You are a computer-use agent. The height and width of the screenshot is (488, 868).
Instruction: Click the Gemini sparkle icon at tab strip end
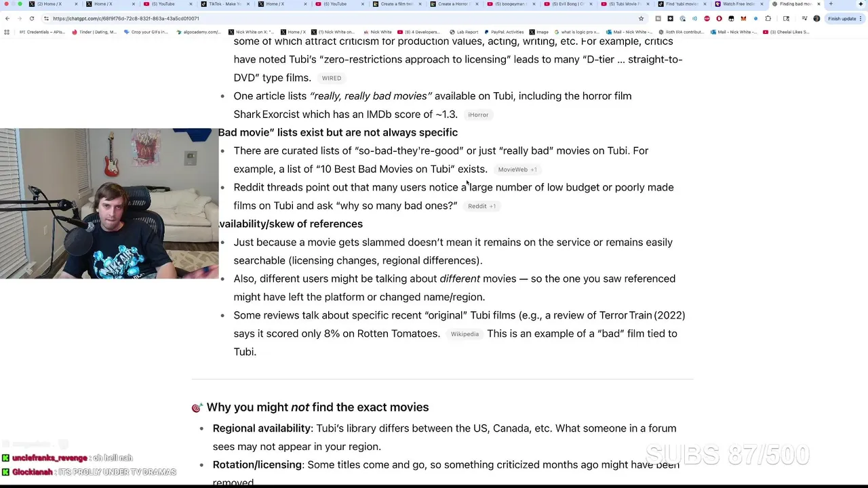[x=861, y=4]
